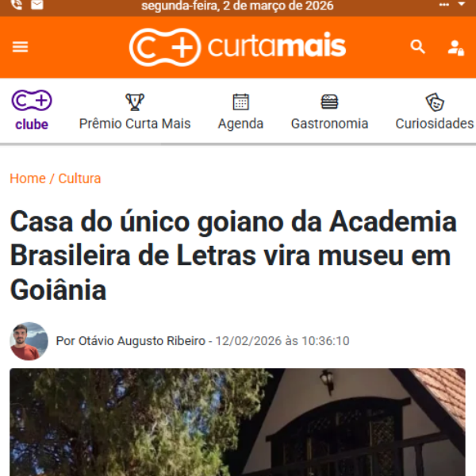Click the article headline about Academia Brasileira
The height and width of the screenshot is (476, 476).
click(233, 255)
